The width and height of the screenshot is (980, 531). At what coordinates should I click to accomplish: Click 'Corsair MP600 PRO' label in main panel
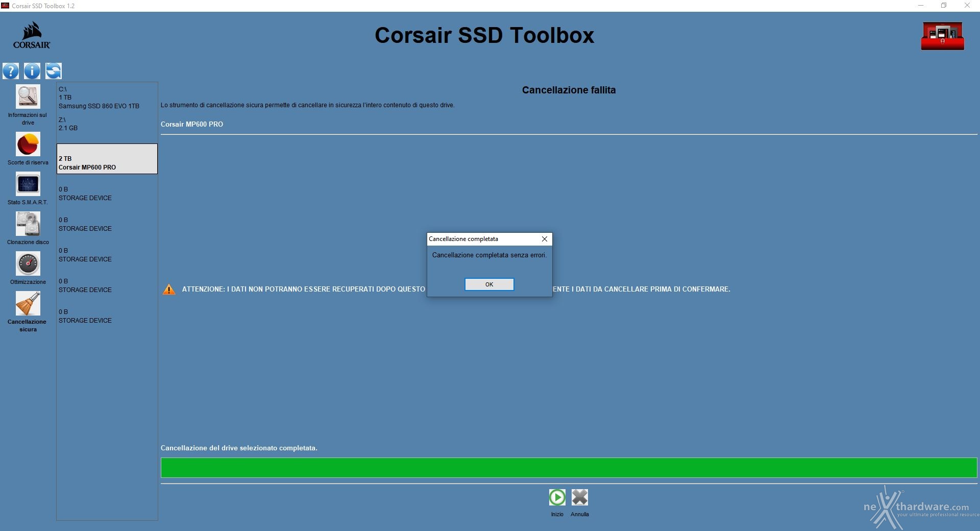192,124
